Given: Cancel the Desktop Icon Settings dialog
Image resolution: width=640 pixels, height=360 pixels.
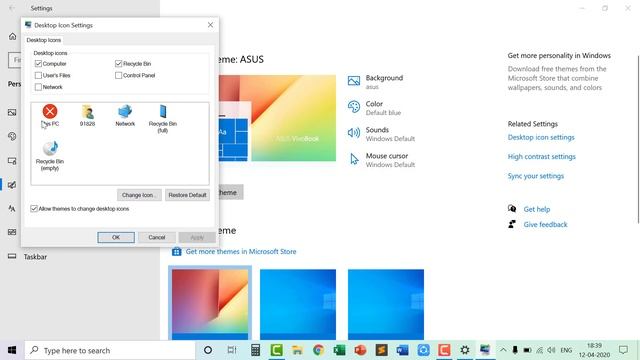Looking at the screenshot, I should 157,238.
